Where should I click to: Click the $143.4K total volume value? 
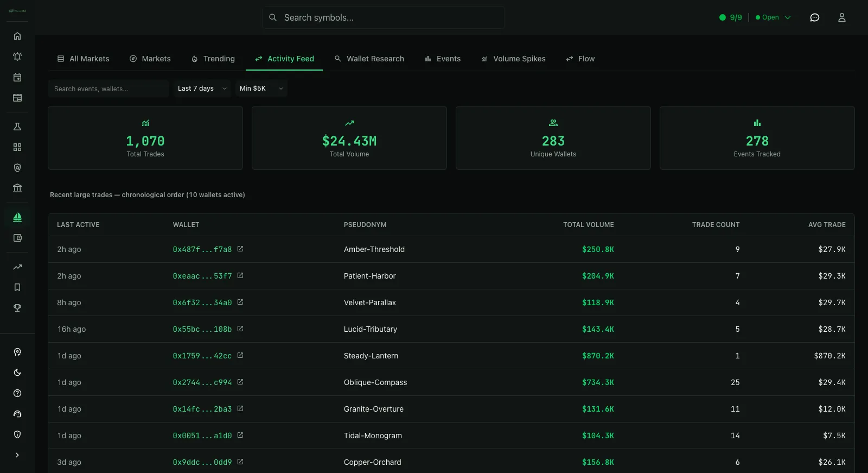[x=598, y=329]
